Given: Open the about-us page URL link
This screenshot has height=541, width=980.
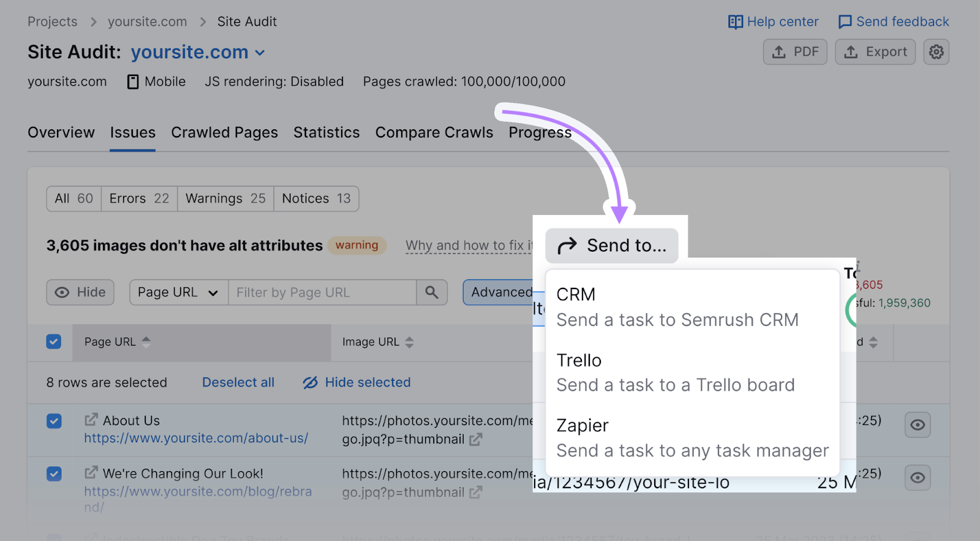Looking at the screenshot, I should (196, 438).
